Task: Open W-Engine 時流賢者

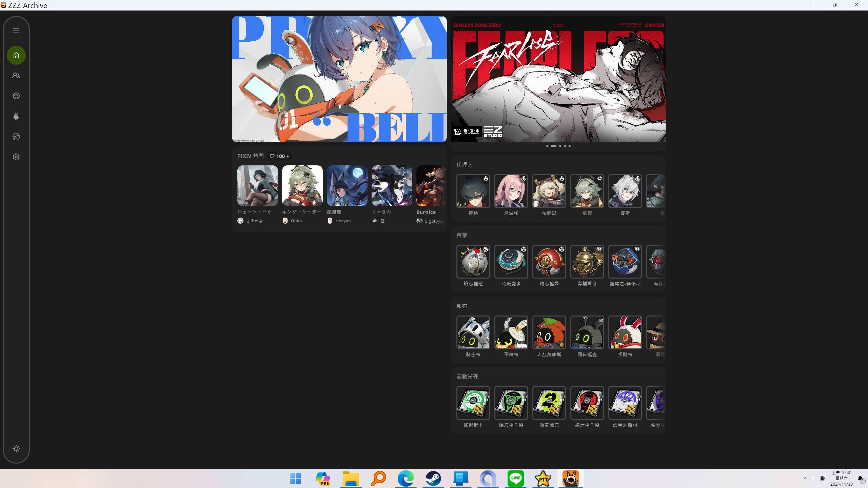Action: coord(511,262)
